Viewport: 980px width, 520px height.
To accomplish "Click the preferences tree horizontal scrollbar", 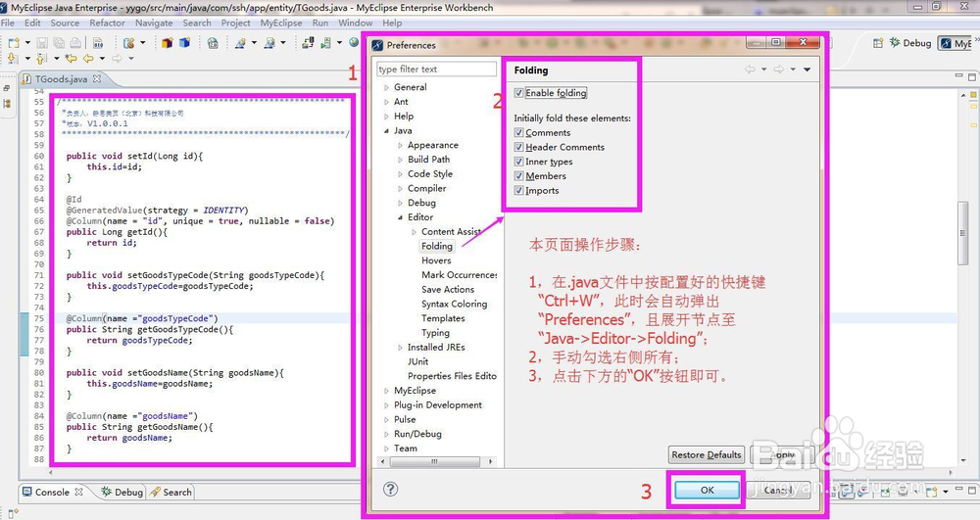I will 434,462.
